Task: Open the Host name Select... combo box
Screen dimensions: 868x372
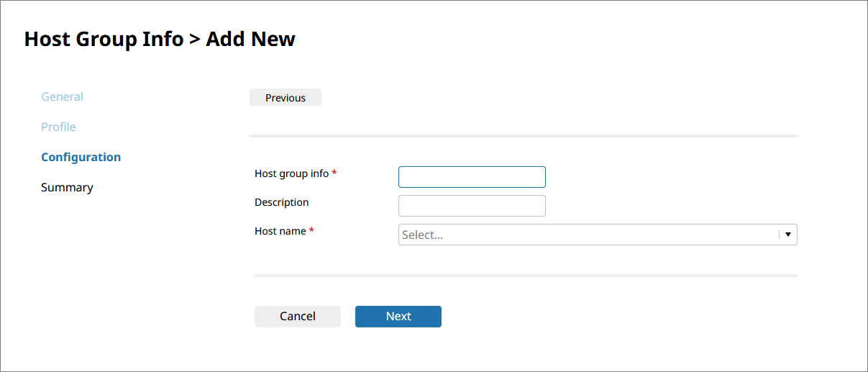Action: (x=598, y=235)
